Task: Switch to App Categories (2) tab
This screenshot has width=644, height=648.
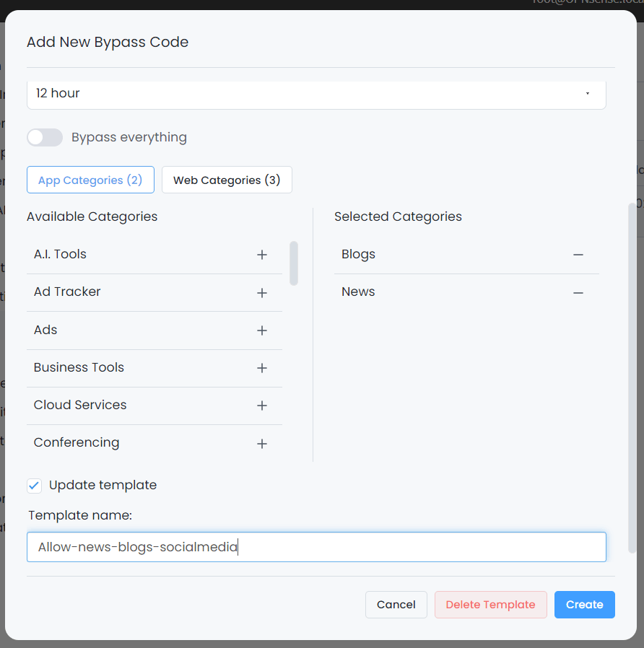Action: point(90,180)
